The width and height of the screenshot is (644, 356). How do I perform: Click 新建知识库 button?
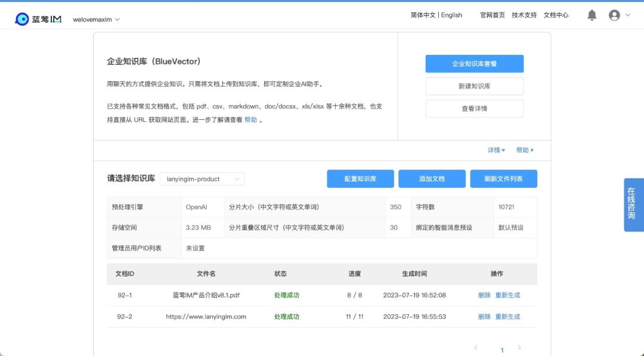tap(475, 86)
